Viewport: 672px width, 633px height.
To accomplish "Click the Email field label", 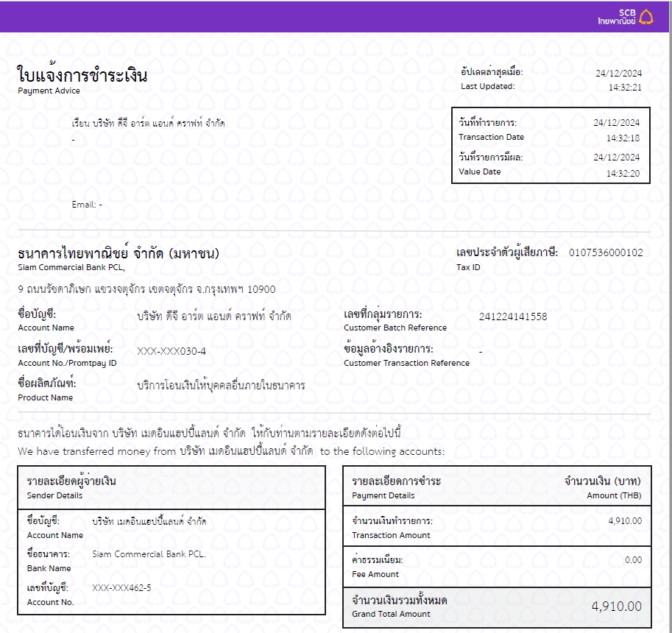I will (84, 205).
